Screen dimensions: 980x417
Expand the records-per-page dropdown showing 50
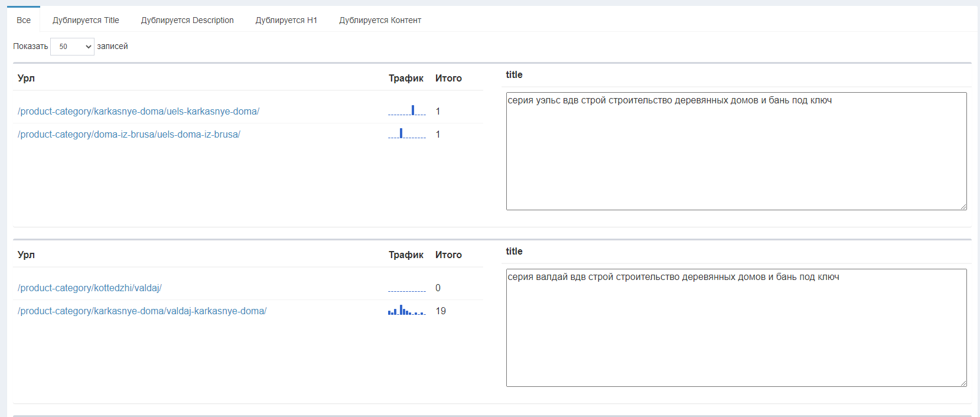(x=72, y=47)
